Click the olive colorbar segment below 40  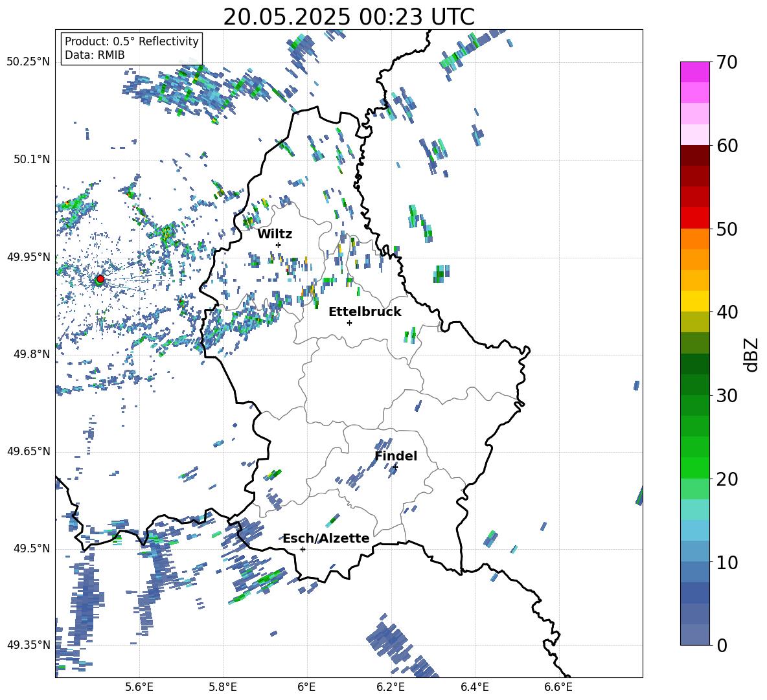tap(694, 322)
